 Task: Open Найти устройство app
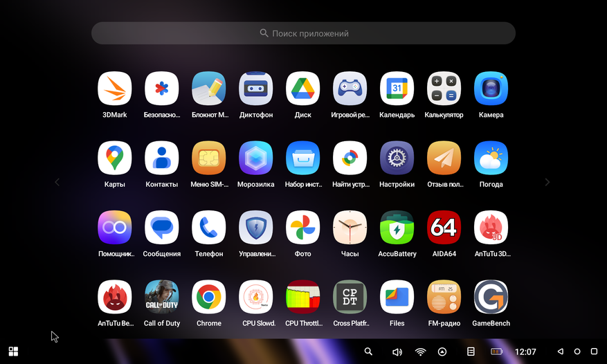350,158
